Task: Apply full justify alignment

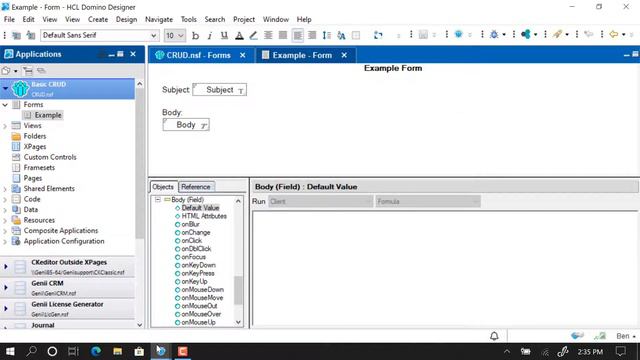Action: point(282,36)
